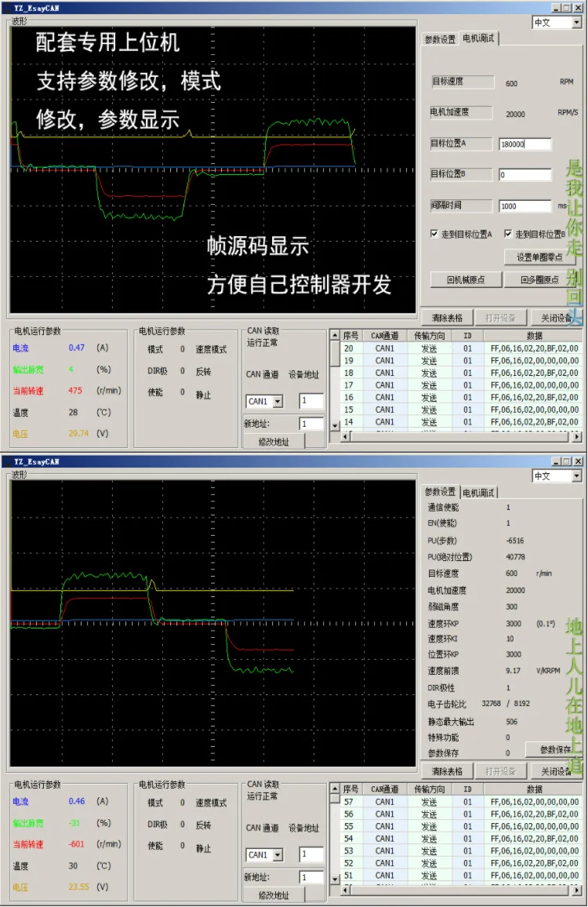Click ID column header in lower window

pyautogui.click(x=468, y=789)
